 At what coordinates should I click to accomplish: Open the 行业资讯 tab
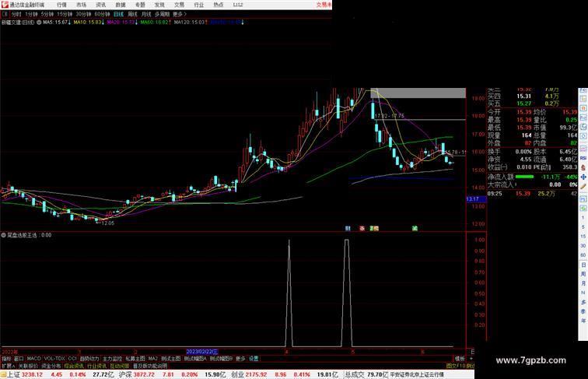pos(96,366)
